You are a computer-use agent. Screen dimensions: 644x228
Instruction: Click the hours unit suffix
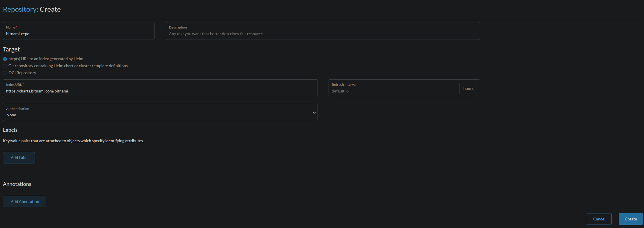tap(468, 88)
